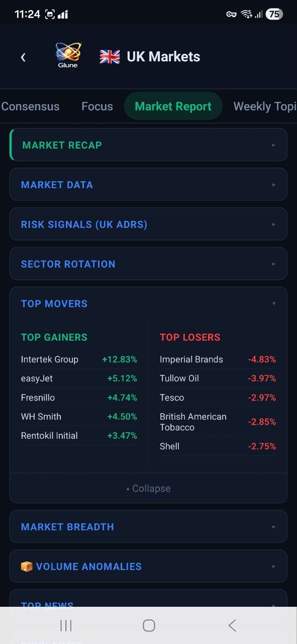Tap the Glune logo icon
The image size is (297, 644).
(x=67, y=54)
